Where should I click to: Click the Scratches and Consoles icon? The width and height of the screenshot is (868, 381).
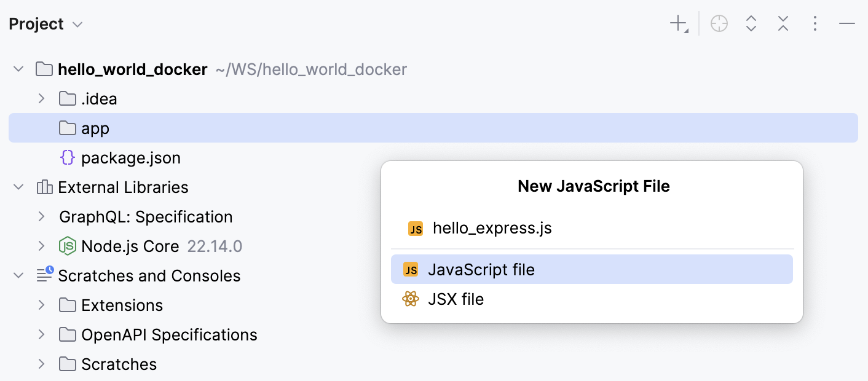point(44,275)
